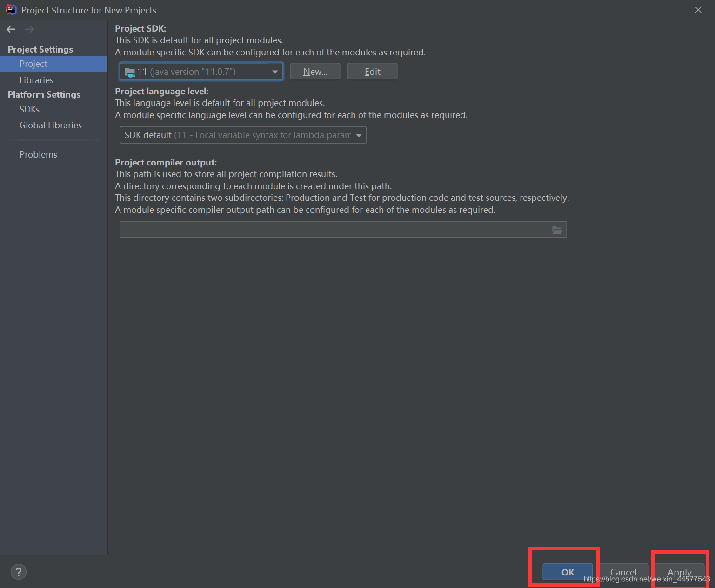The height and width of the screenshot is (588, 715).
Task: Click the Edit SDK button
Action: click(x=372, y=72)
